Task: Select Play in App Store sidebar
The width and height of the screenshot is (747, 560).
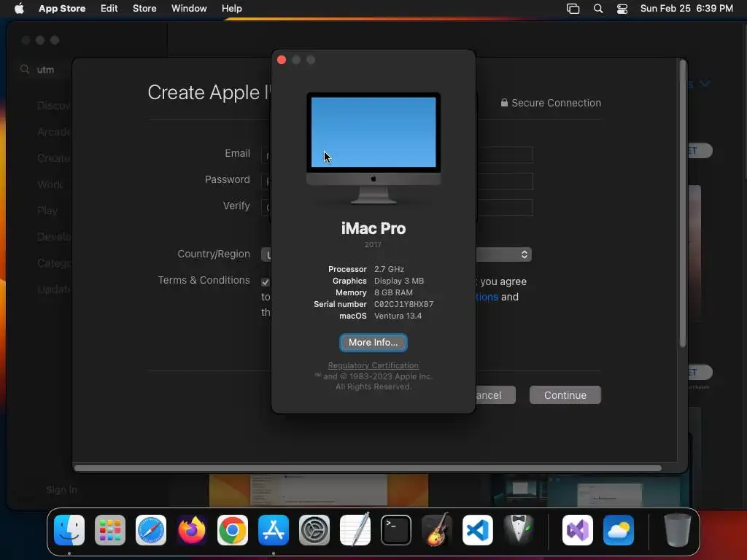Action: [47, 211]
